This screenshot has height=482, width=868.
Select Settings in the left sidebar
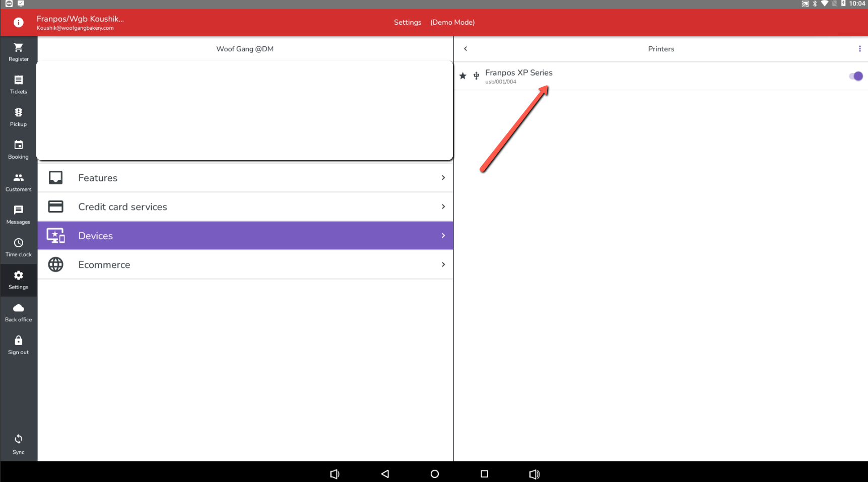click(x=19, y=280)
